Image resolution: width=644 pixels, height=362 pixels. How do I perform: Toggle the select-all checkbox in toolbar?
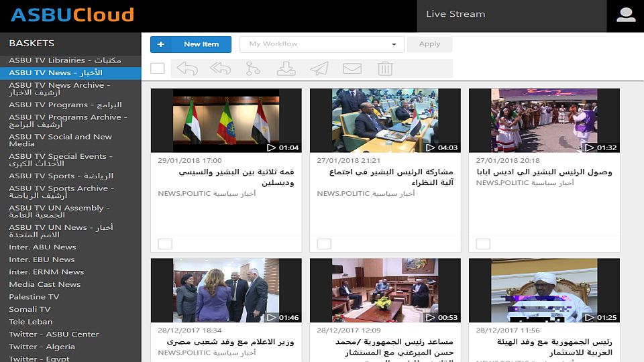pos(157,68)
